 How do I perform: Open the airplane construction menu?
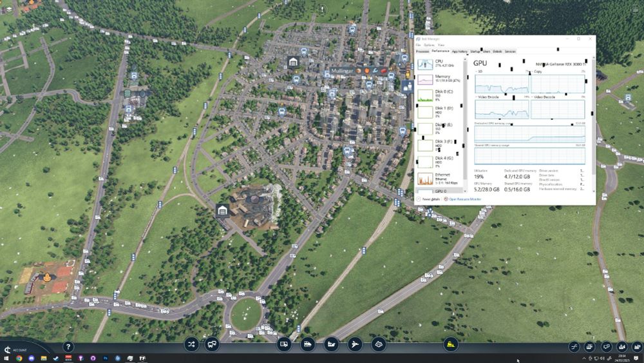click(355, 344)
